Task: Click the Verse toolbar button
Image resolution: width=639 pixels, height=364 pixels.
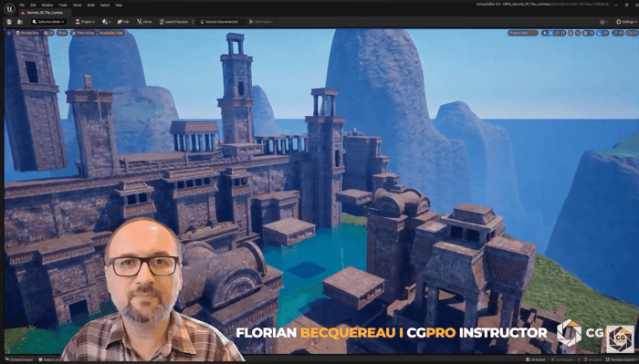Action: [144, 22]
